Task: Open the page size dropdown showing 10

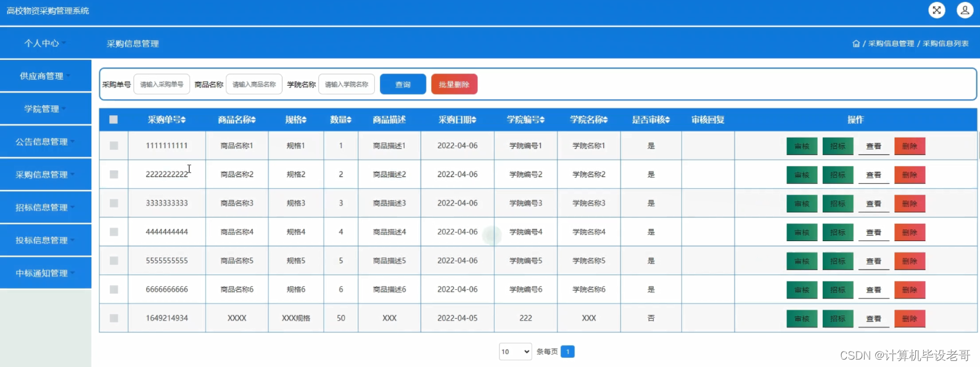Action: pyautogui.click(x=516, y=352)
